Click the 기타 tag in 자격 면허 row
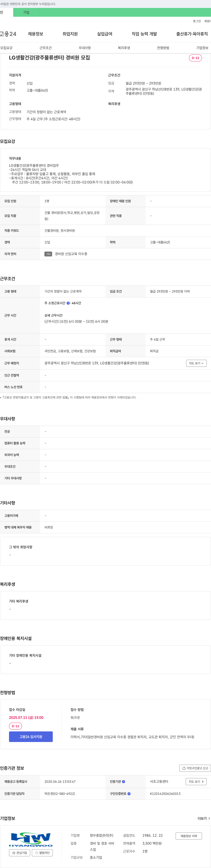 (48, 254)
